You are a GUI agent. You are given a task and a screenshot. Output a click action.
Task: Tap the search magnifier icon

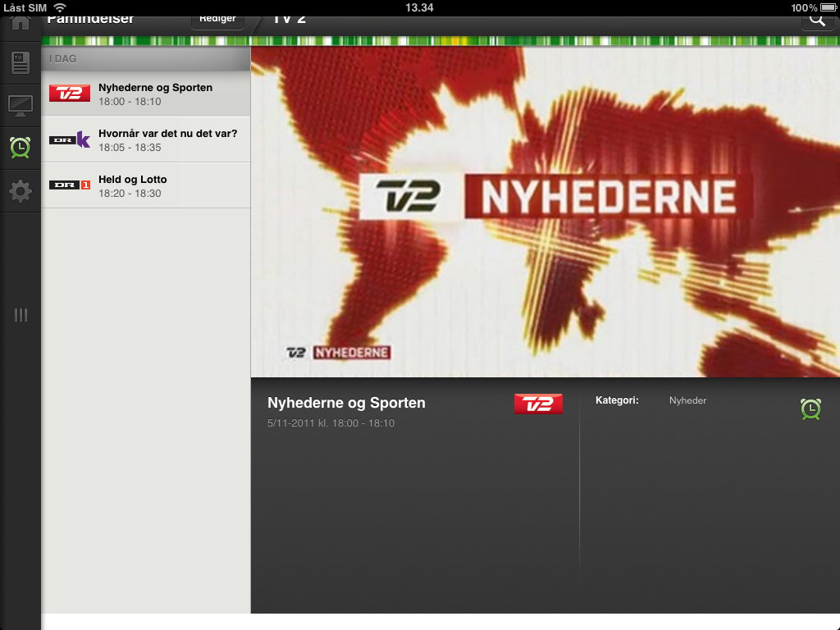tap(817, 21)
